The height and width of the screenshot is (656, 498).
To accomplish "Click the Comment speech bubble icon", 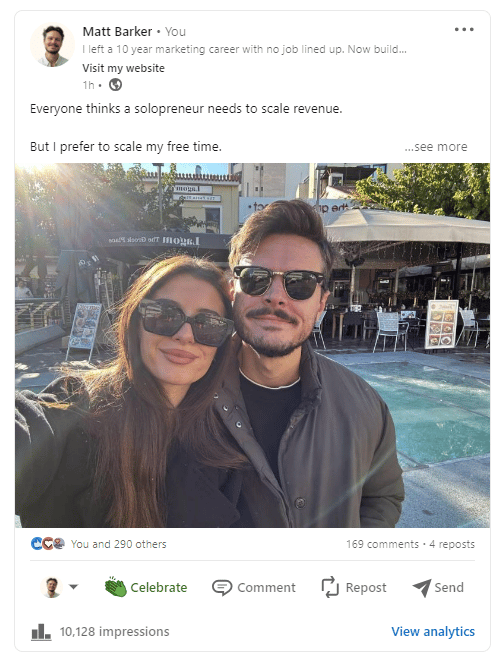I will [222, 587].
